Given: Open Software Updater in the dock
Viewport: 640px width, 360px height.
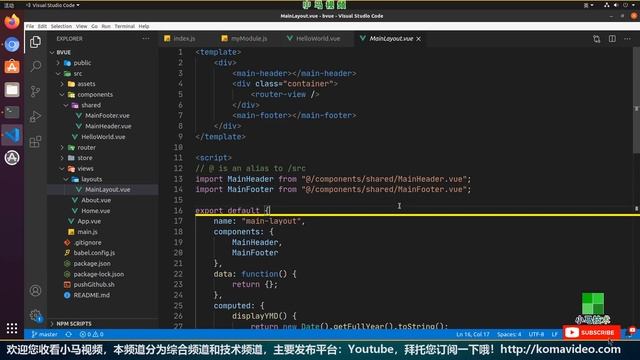Looking at the screenshot, I should pyautogui.click(x=12, y=158).
